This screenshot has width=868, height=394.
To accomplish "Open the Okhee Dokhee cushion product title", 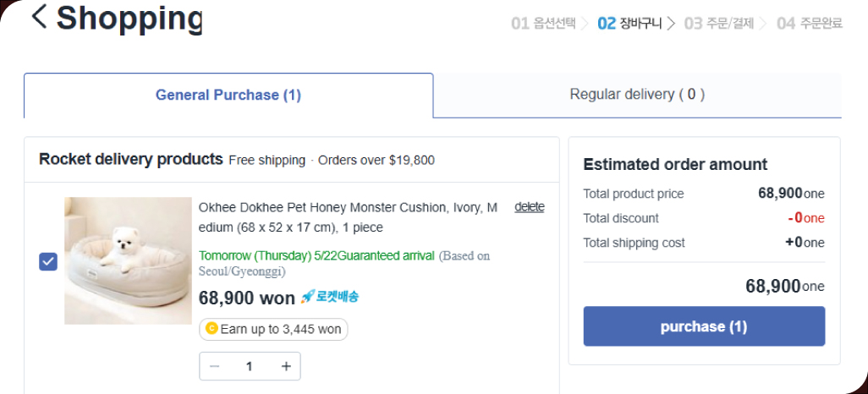I will [348, 217].
